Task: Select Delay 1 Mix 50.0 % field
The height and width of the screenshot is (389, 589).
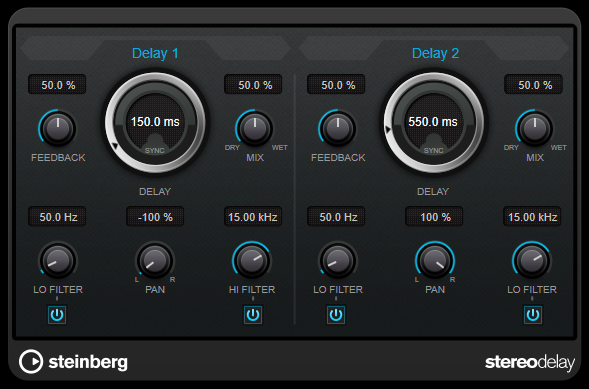Action: pyautogui.click(x=254, y=84)
